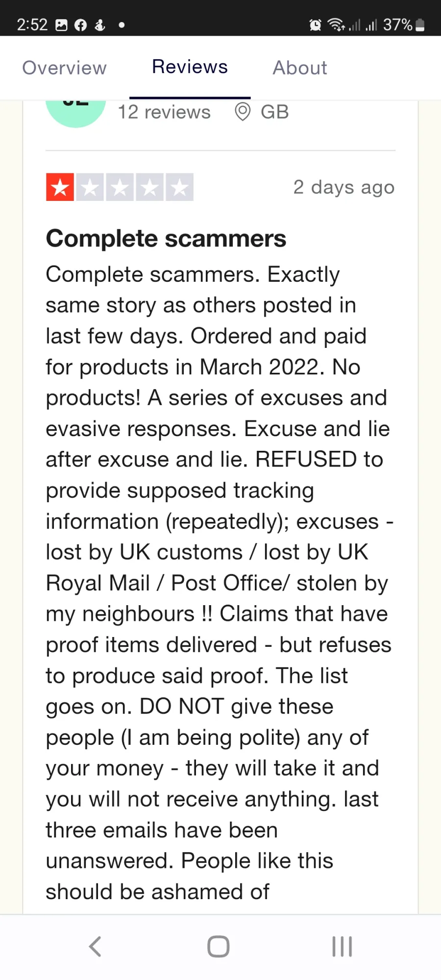Tap the battery 37% indicator
Screen dimensions: 441x980
[404, 24]
